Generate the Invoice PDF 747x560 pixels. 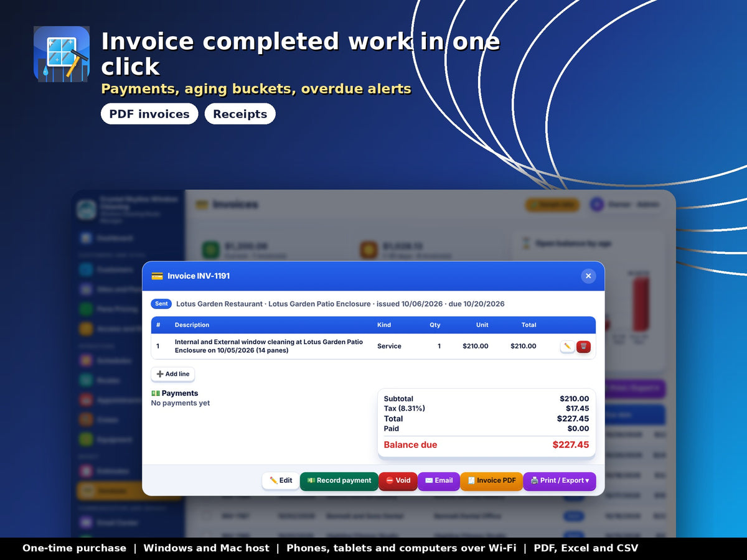492,481
